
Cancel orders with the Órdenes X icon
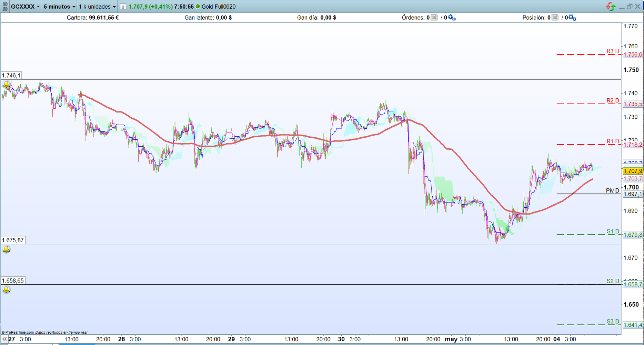coord(434,18)
